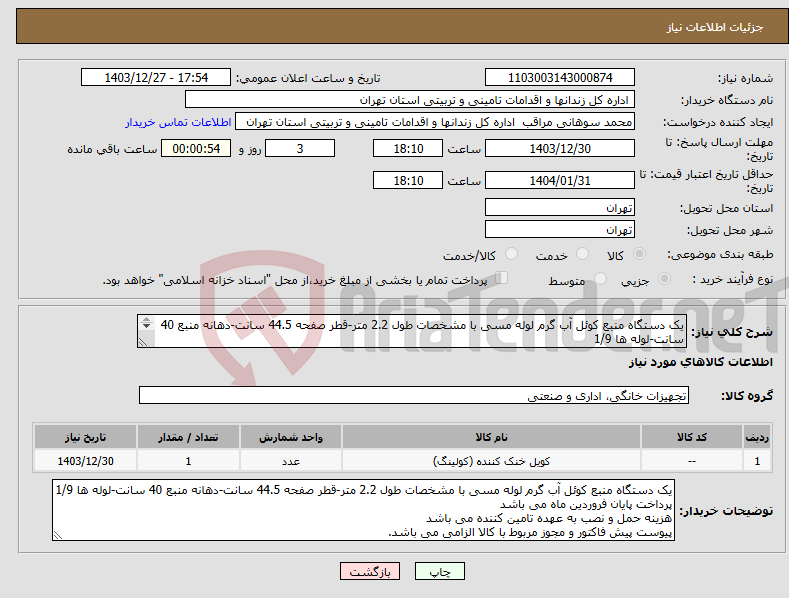Click the resize grip of the توضیحات خریدار box
The image size is (789, 598).
coord(58,536)
